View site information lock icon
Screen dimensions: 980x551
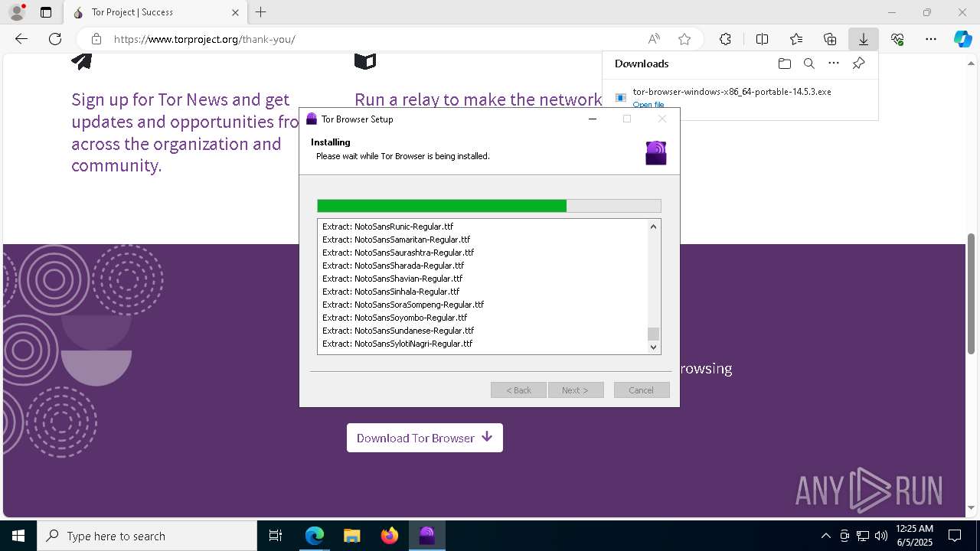coord(96,39)
